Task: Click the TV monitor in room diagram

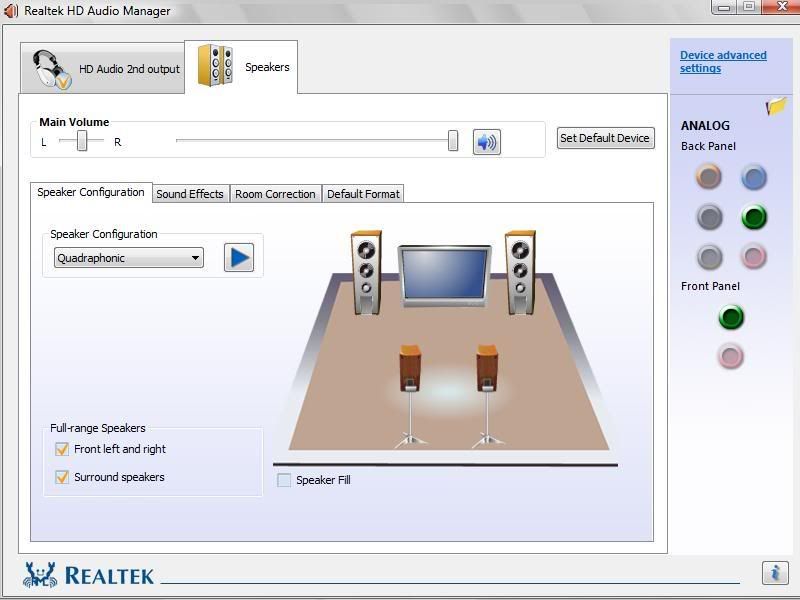Action: (445, 276)
